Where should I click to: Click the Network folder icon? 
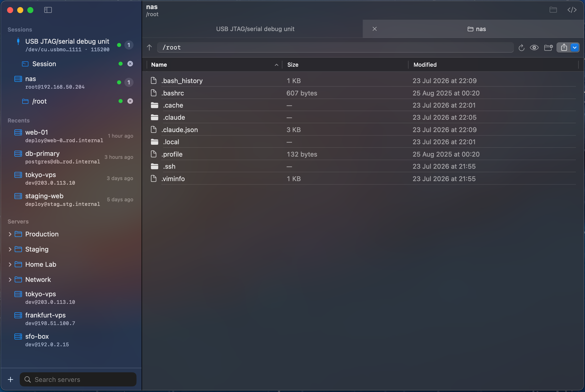point(18,280)
